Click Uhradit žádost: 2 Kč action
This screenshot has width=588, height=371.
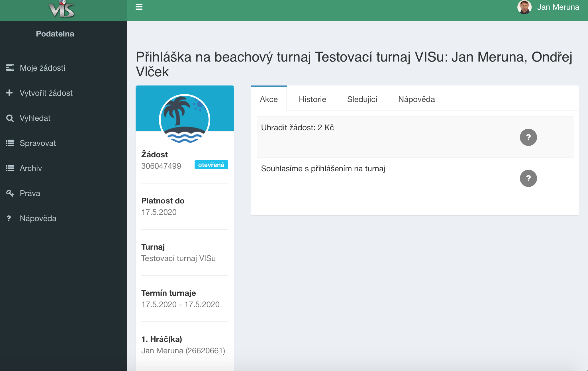(x=297, y=128)
